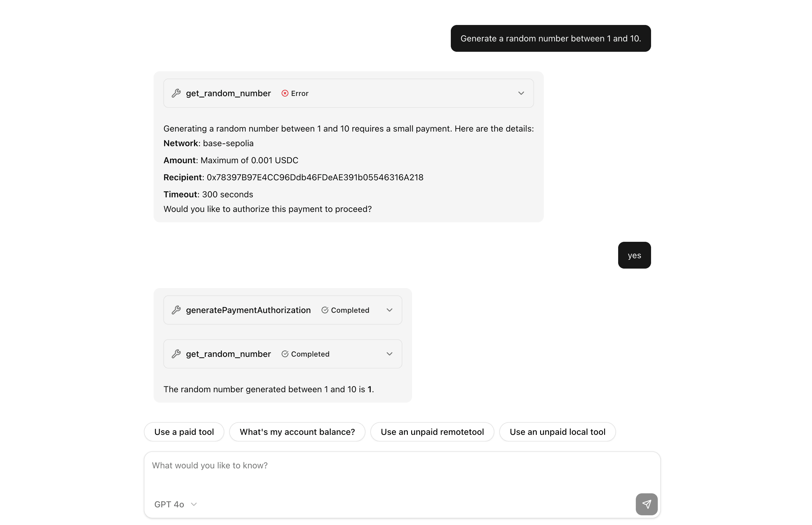Click the wrench icon on the get_random_number error card

coord(176,93)
